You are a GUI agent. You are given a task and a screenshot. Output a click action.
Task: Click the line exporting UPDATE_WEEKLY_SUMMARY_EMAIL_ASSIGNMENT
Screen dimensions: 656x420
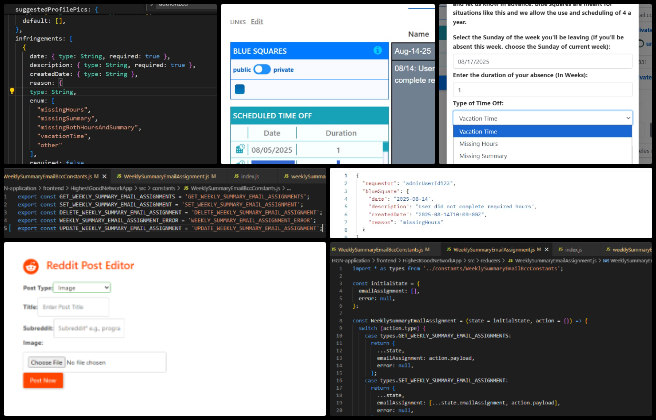pos(170,228)
